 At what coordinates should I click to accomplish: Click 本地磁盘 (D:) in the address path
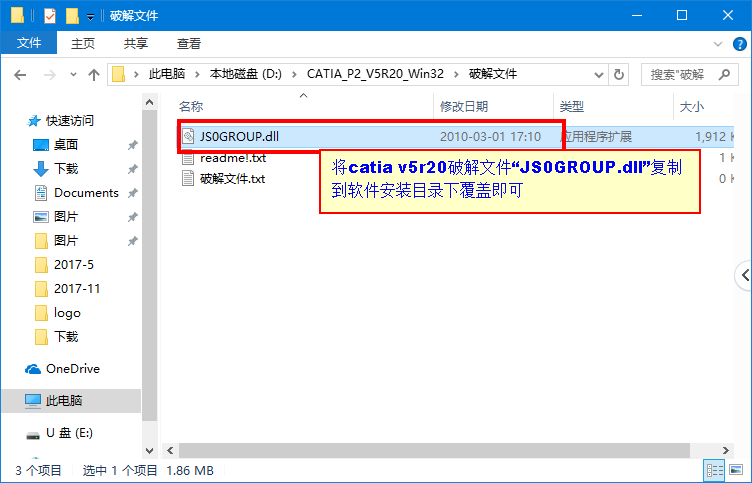[246, 74]
